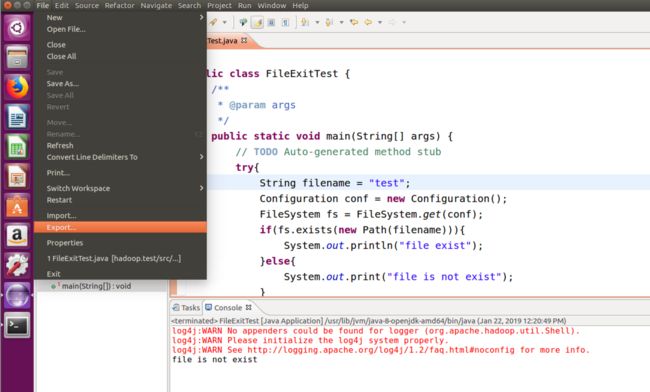Image resolution: width=650 pixels, height=392 pixels.
Task: Place cursor on the String filename line
Action: click(428, 183)
